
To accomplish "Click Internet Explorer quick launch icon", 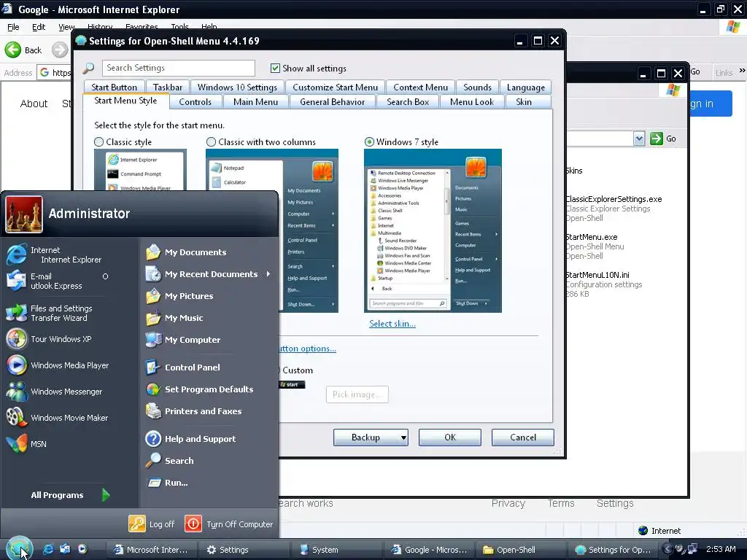I will pos(48,549).
